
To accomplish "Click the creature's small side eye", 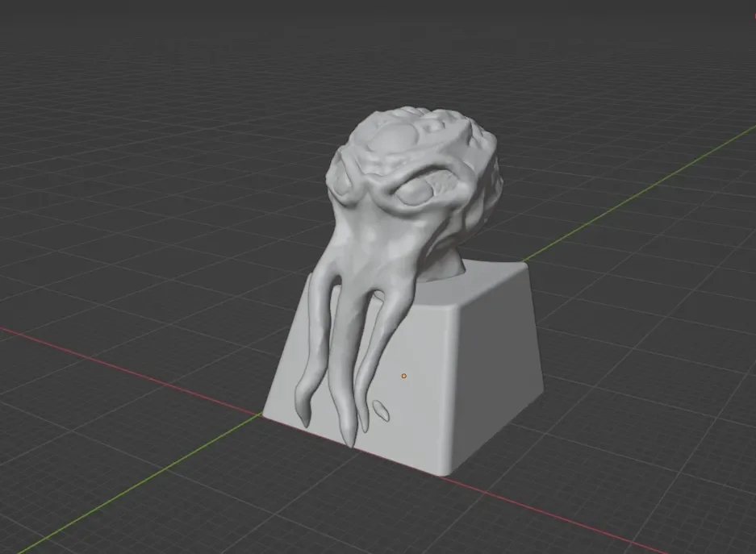I will point(343,185).
